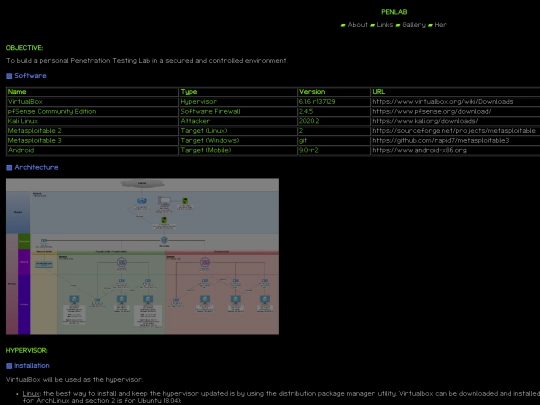Viewport: 540px width, 405px height.
Task: Click the virtualbox.org Downloads URL
Action: click(443, 102)
